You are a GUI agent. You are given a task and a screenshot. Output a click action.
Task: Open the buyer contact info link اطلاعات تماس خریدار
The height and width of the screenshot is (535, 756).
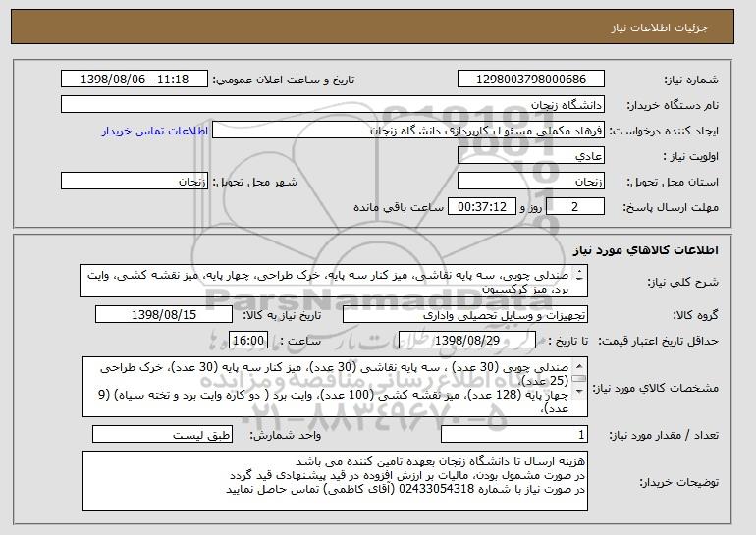(x=155, y=131)
